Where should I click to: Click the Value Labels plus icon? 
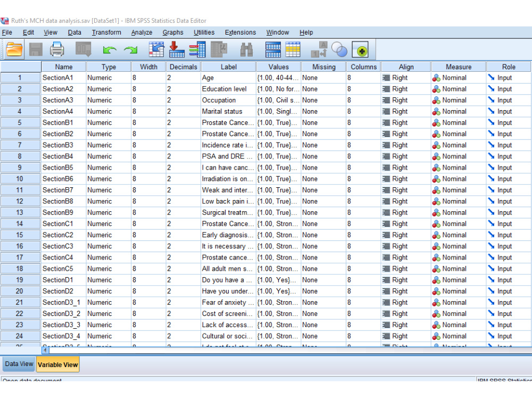point(360,49)
